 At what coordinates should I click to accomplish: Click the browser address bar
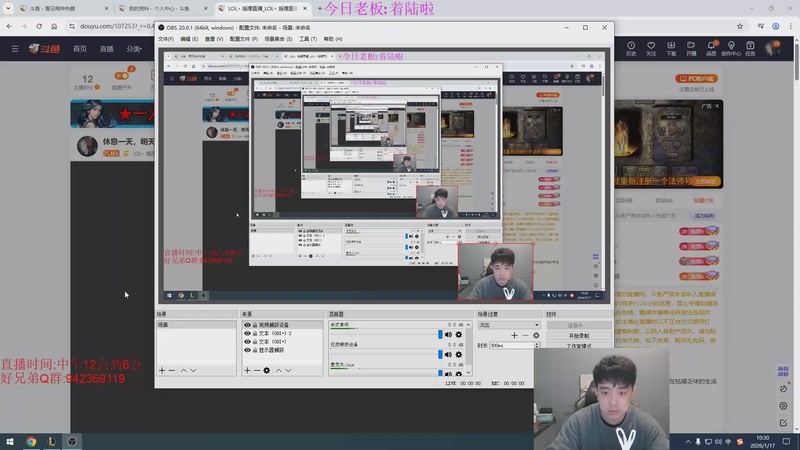116,26
